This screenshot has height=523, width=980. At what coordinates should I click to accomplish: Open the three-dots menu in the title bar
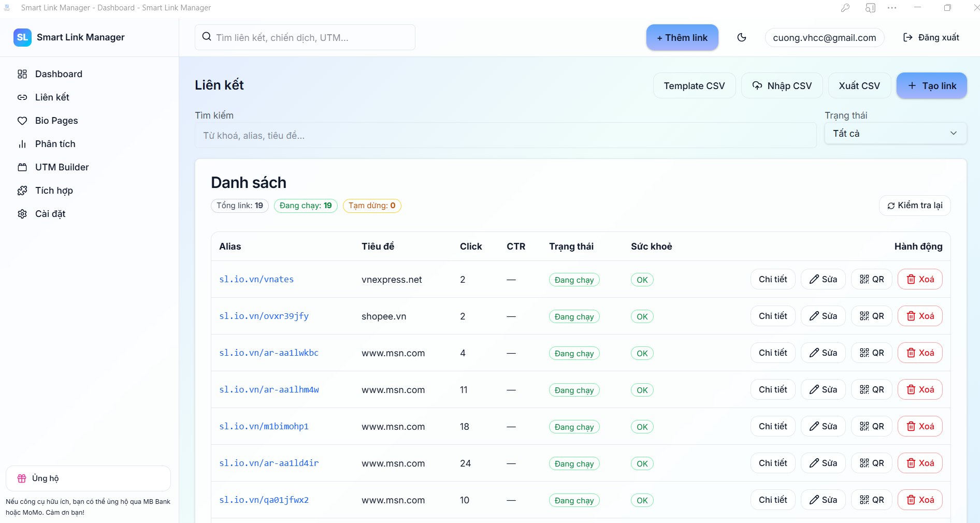892,8
